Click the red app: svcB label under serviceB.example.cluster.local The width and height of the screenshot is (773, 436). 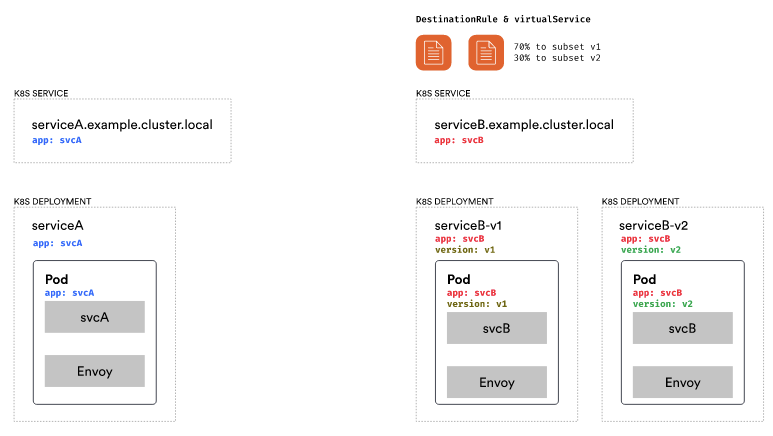[x=459, y=141]
